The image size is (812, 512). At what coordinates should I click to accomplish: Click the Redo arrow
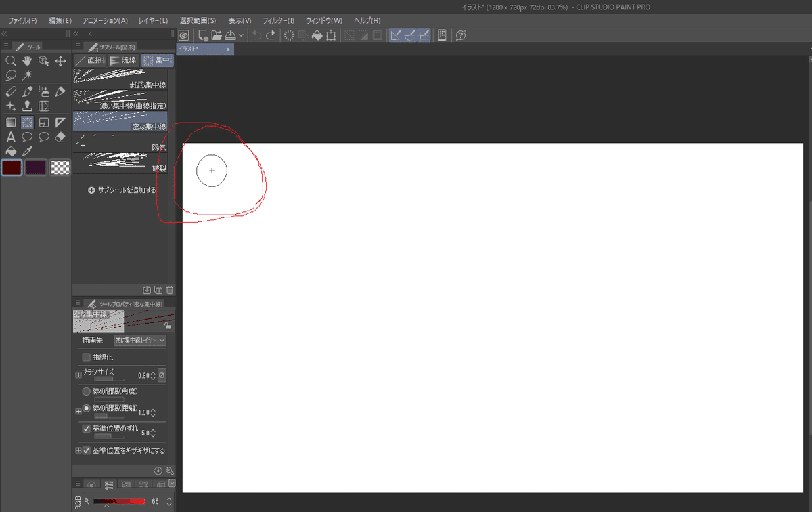(271, 35)
